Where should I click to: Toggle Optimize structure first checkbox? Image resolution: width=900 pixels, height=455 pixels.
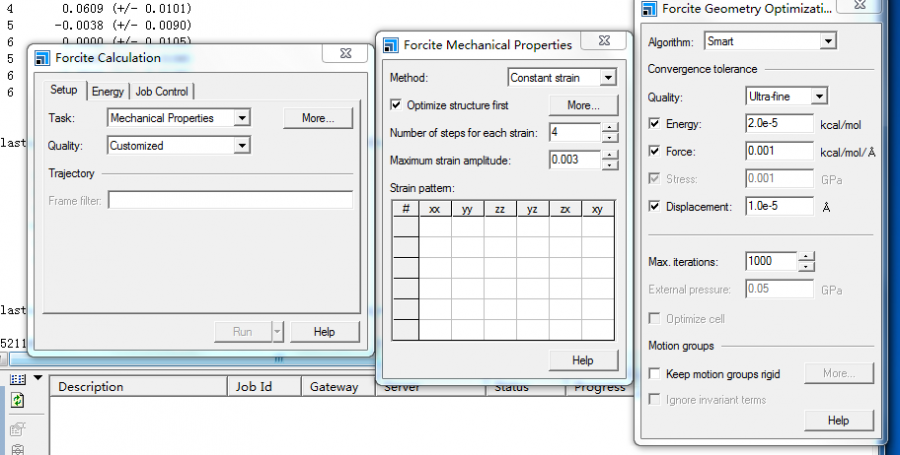pyautogui.click(x=395, y=105)
